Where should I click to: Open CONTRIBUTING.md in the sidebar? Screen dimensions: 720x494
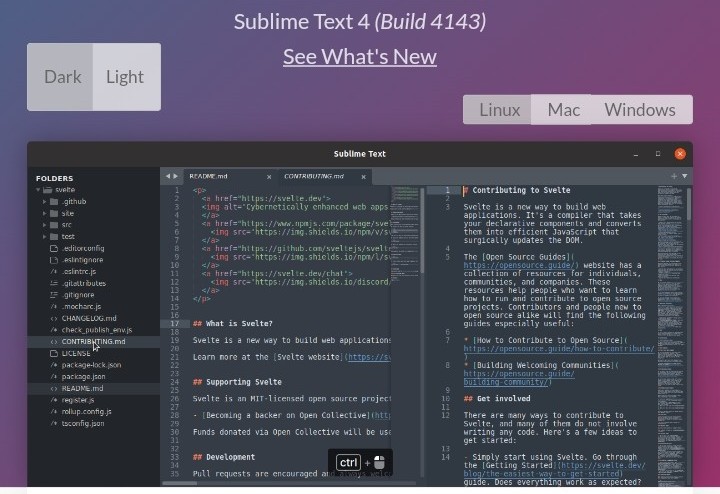pyautogui.click(x=94, y=342)
